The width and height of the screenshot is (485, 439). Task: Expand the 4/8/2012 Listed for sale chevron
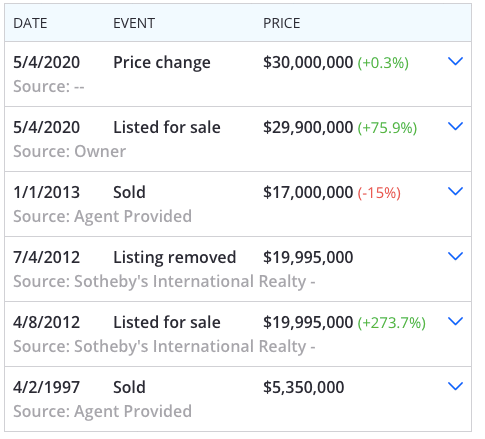coord(455,321)
